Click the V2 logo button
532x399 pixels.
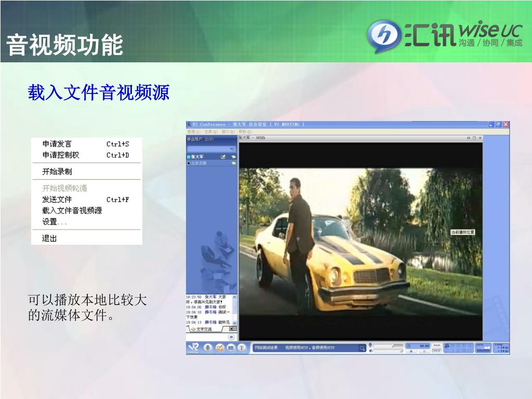click(193, 348)
